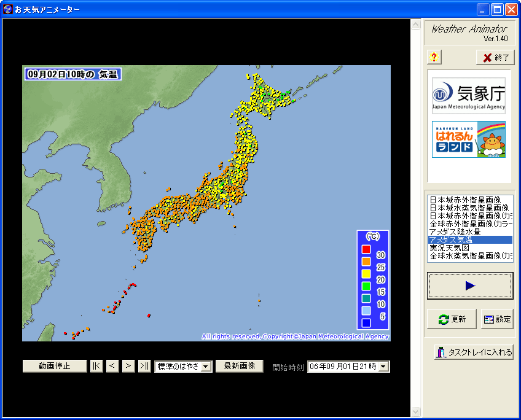Step forward one frame button
The width and height of the screenshot is (521, 420).
(128, 366)
